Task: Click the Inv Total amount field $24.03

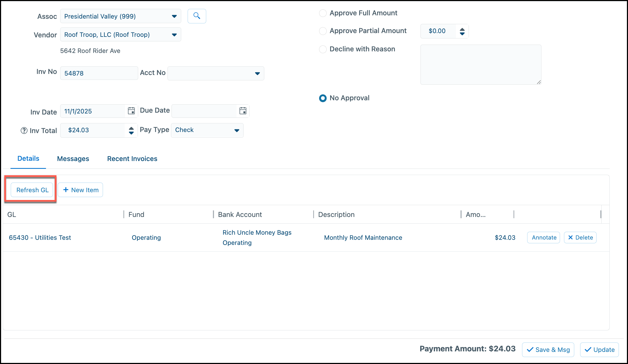Action: point(92,130)
